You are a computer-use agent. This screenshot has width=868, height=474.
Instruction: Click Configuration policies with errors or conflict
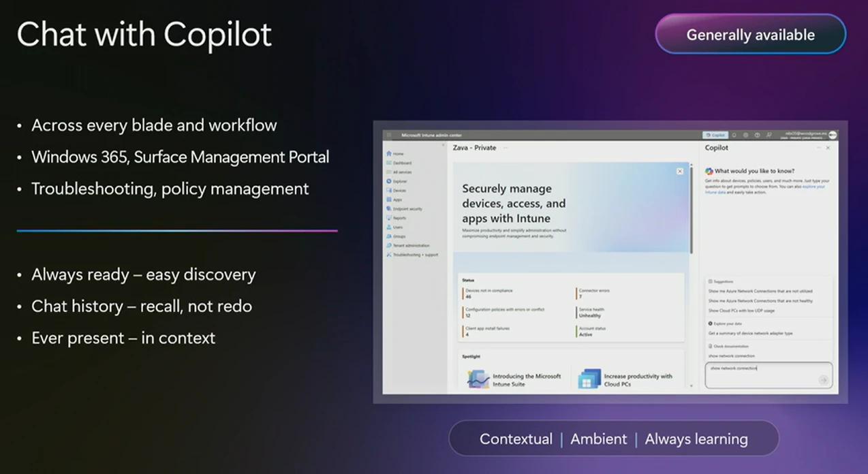[x=504, y=313]
